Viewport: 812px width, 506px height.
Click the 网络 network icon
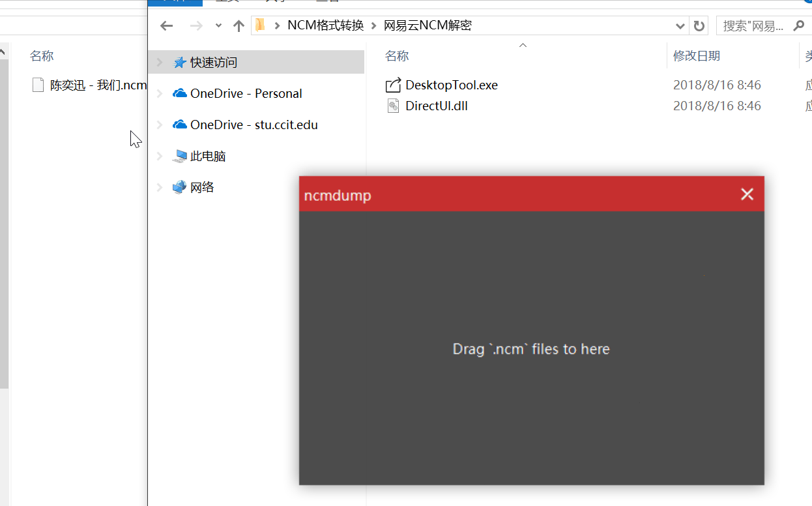pyautogui.click(x=180, y=187)
